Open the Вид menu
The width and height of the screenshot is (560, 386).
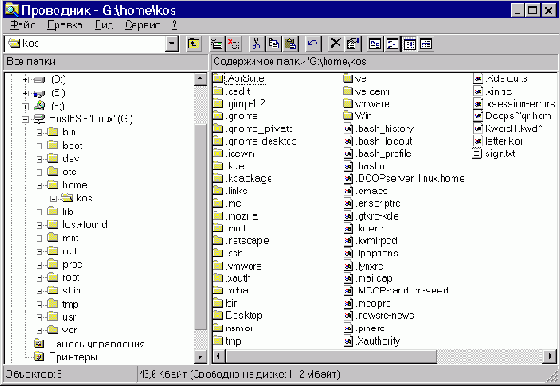click(104, 25)
